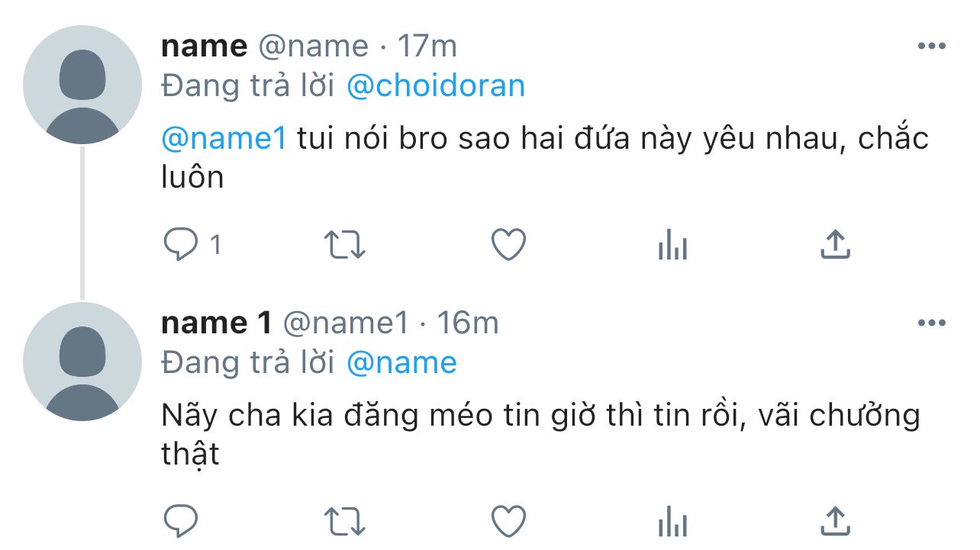
Task: Reply to name 1's tweet
Action: (182, 522)
